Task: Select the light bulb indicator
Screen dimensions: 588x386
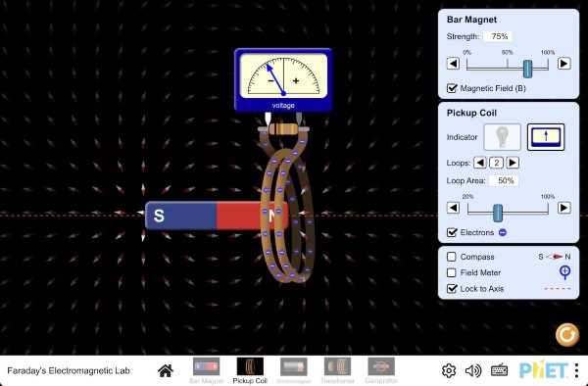Action: [x=502, y=137]
